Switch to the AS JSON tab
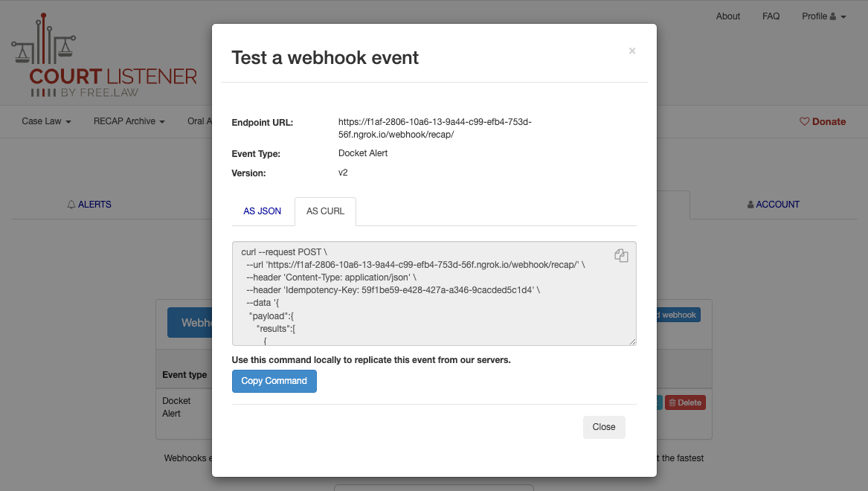 262,211
